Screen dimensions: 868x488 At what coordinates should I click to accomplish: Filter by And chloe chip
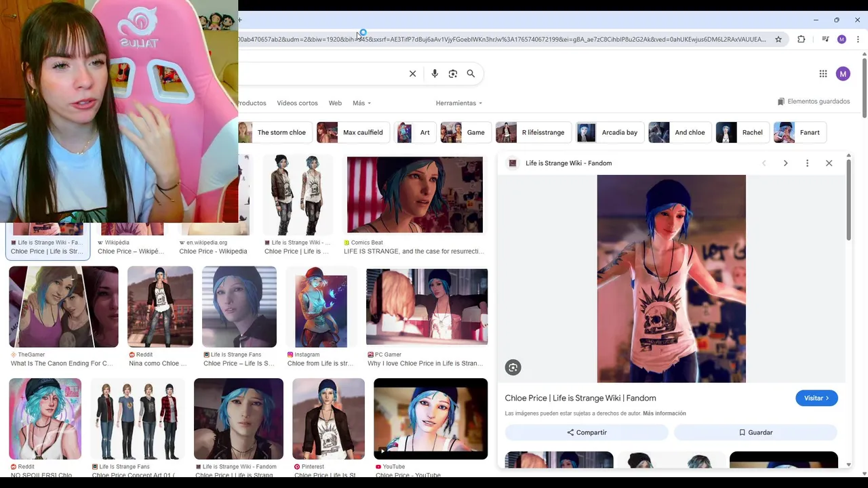pos(679,133)
